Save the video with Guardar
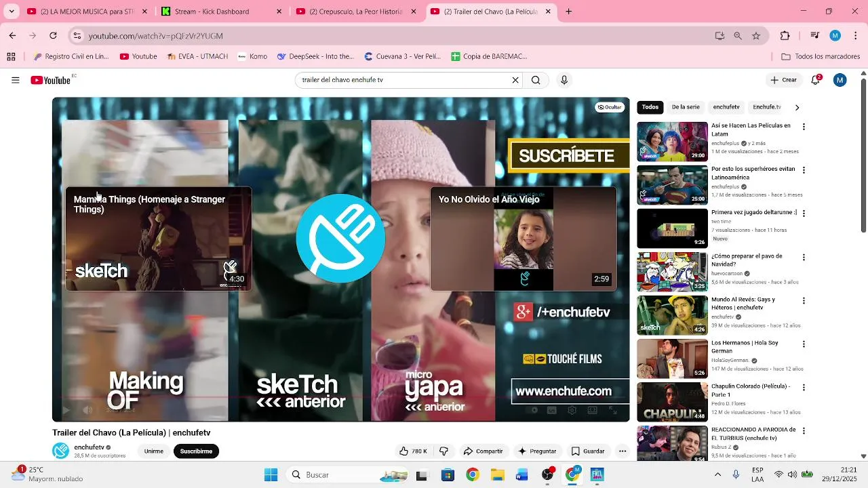 click(x=587, y=451)
